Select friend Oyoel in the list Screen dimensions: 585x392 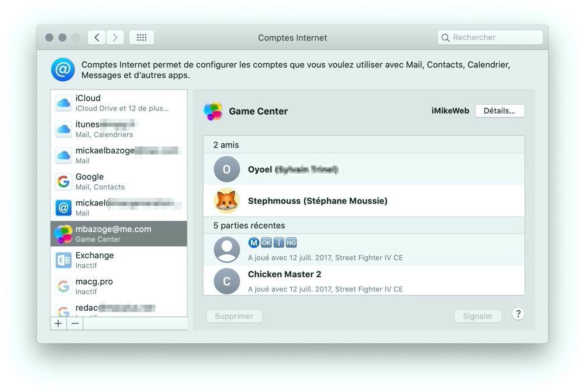click(364, 169)
